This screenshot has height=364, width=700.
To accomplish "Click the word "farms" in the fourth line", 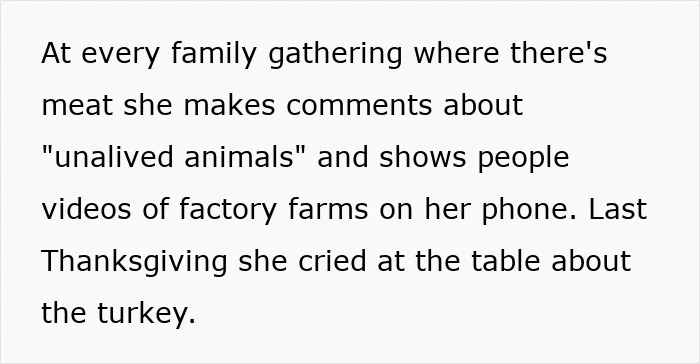I will pyautogui.click(x=328, y=209).
